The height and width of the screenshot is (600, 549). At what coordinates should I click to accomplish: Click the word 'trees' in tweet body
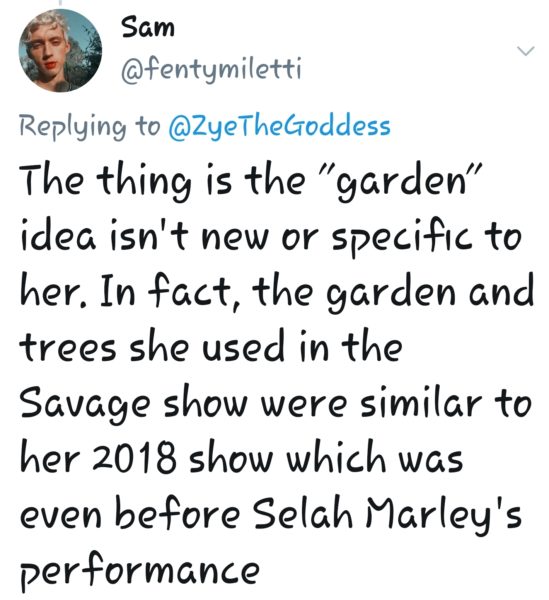click(68, 349)
